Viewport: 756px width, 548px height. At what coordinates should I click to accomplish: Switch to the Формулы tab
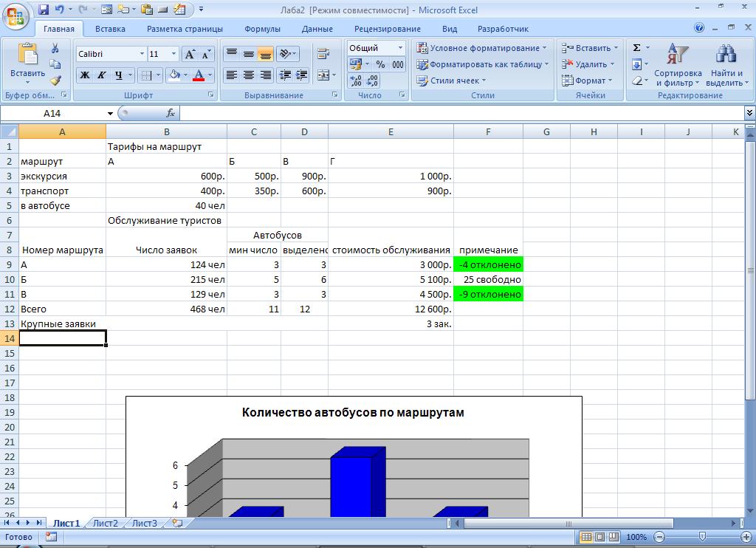tap(262, 29)
